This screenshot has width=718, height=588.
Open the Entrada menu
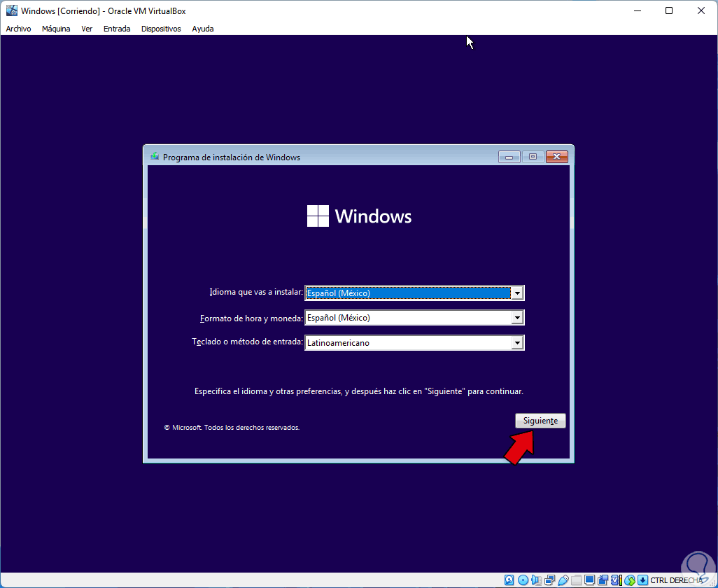click(117, 29)
